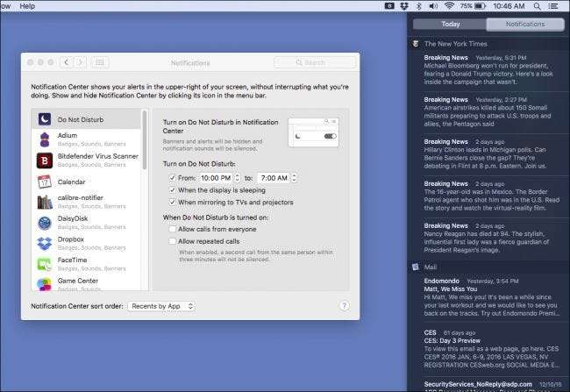Select Calendar in the app list

tap(87, 182)
